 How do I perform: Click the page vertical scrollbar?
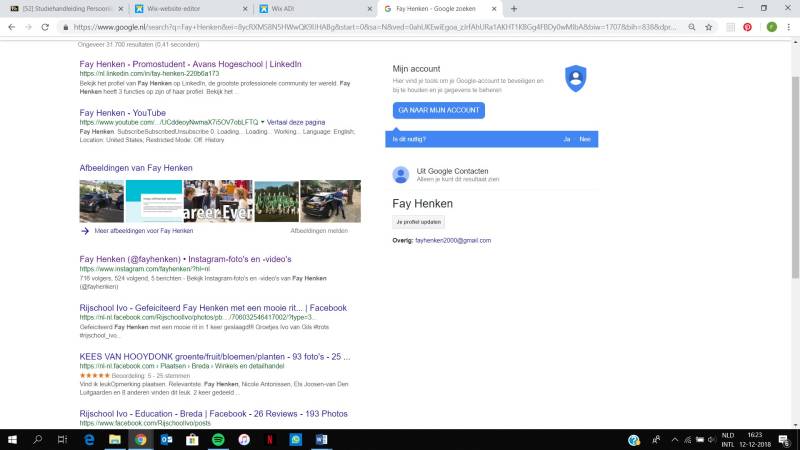point(795,177)
